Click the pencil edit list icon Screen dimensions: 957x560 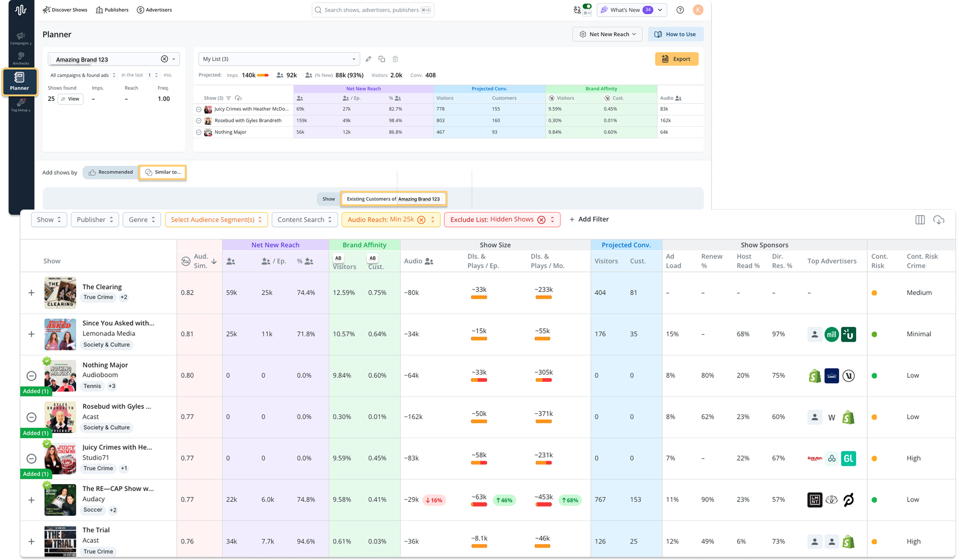point(368,59)
